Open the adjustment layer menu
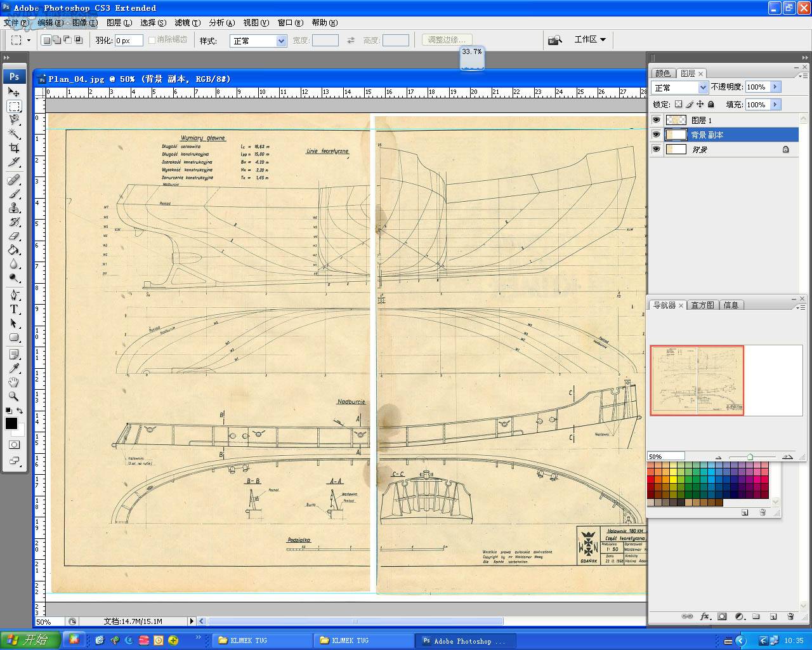 click(739, 616)
